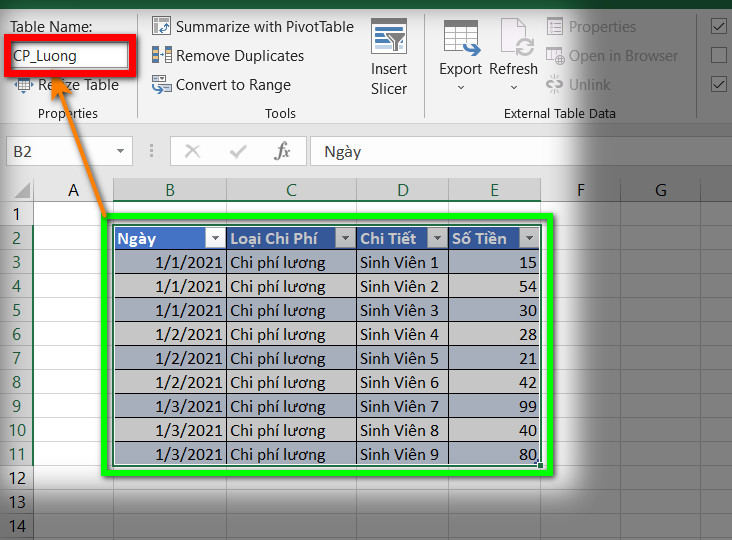The image size is (732, 540).
Task: Click the select-all corner triangle
Action: [x=22, y=190]
